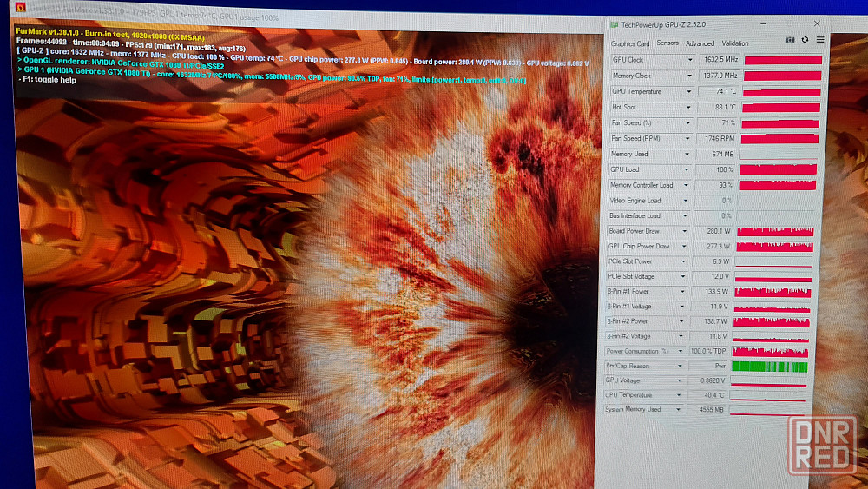This screenshot has width=868, height=489.
Task: Open the GPU Temperature dropdown arrow
Action: tap(690, 91)
